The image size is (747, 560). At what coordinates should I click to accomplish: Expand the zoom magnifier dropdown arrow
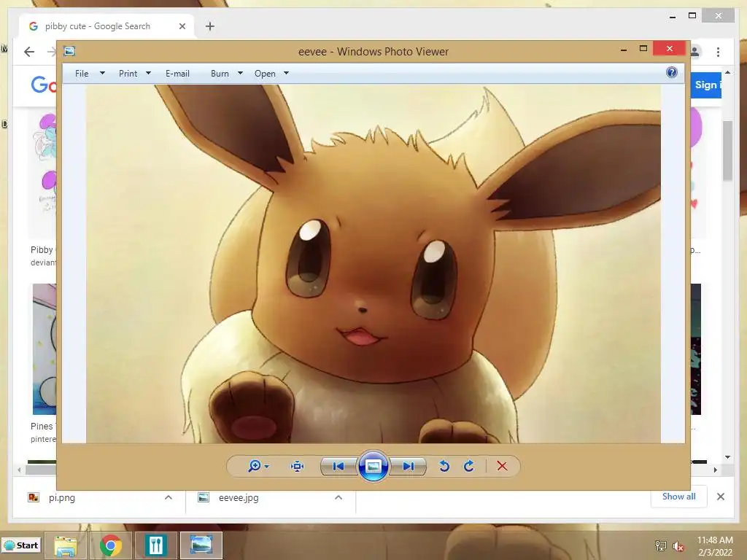coord(267,466)
